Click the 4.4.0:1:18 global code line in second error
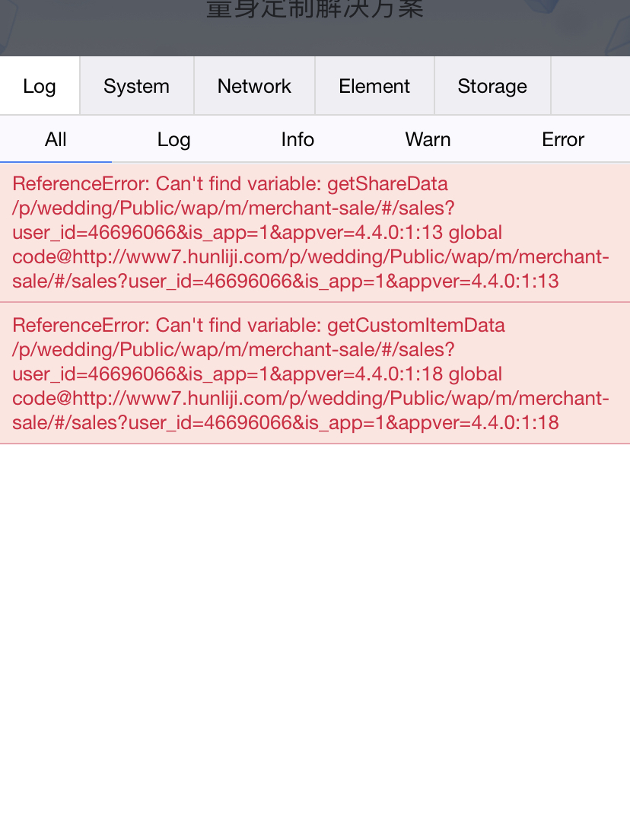 pos(257,374)
